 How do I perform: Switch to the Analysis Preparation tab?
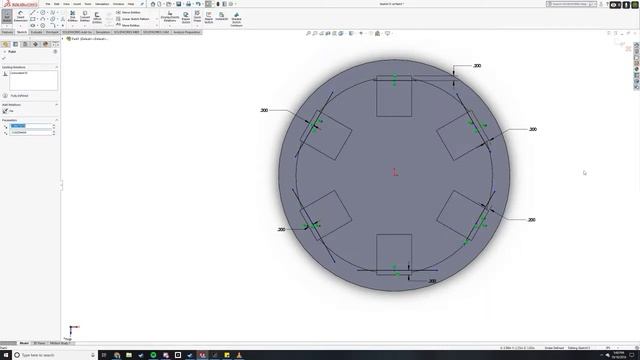click(x=187, y=32)
